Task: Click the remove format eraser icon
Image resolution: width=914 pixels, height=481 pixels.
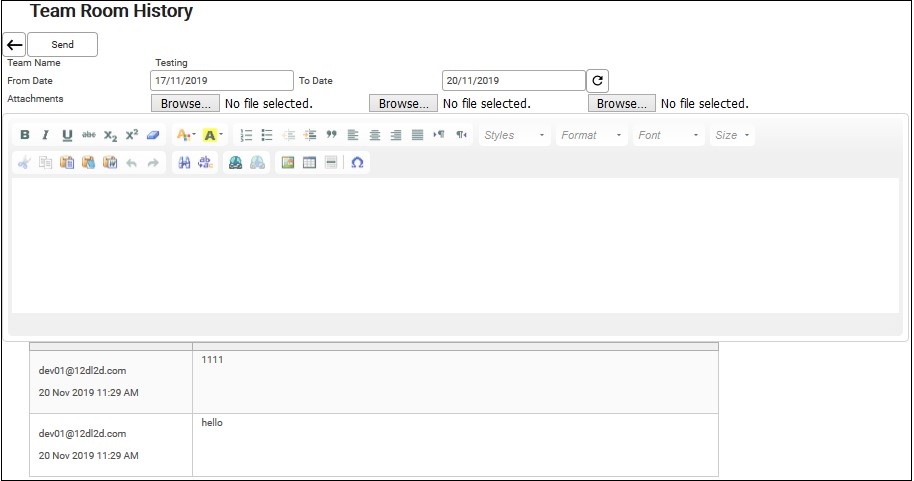Action: click(x=153, y=135)
